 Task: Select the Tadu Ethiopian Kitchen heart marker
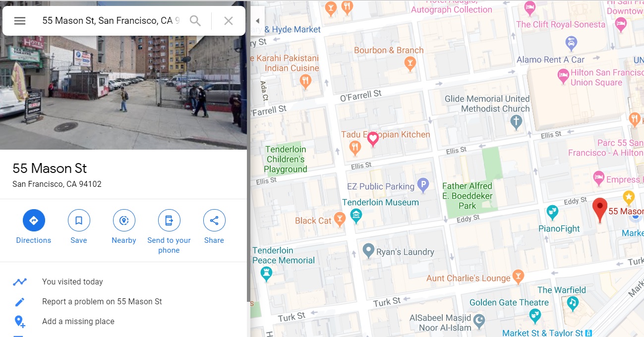[373, 139]
